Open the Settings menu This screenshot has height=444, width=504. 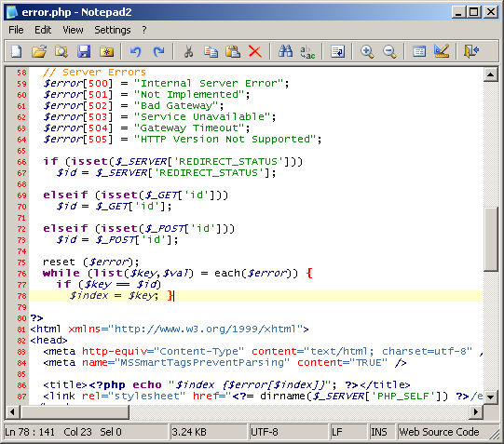pos(113,30)
